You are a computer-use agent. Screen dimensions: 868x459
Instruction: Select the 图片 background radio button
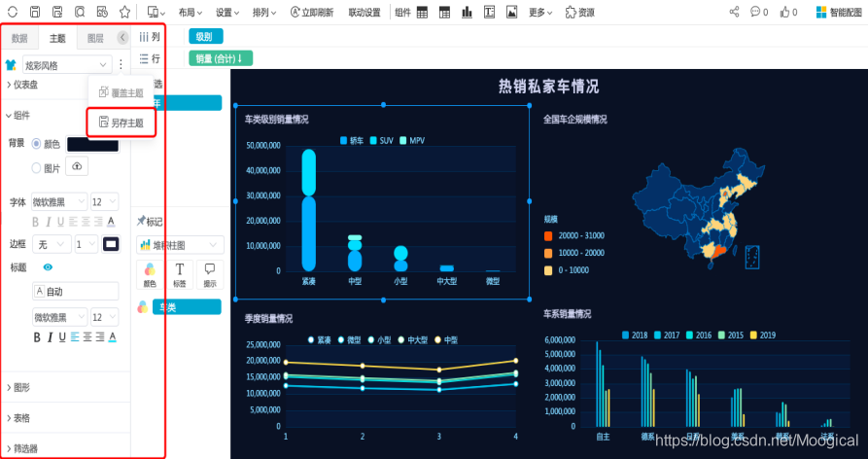click(37, 168)
